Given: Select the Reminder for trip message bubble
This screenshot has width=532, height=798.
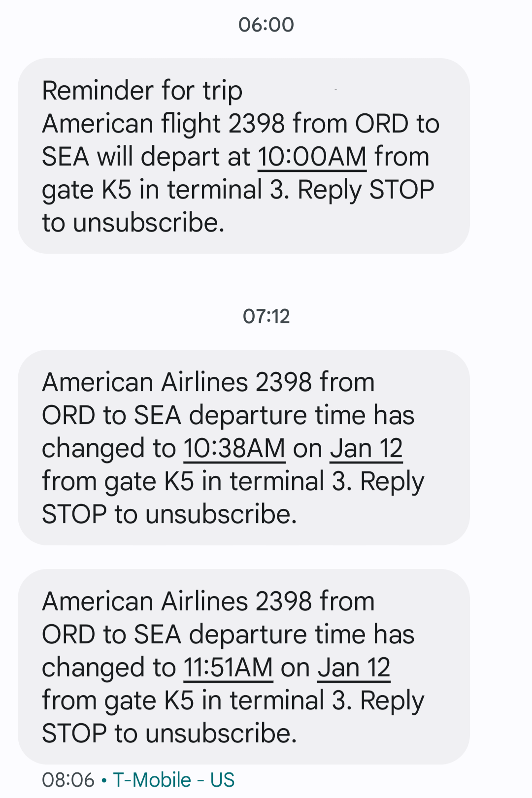Looking at the screenshot, I should [x=244, y=156].
